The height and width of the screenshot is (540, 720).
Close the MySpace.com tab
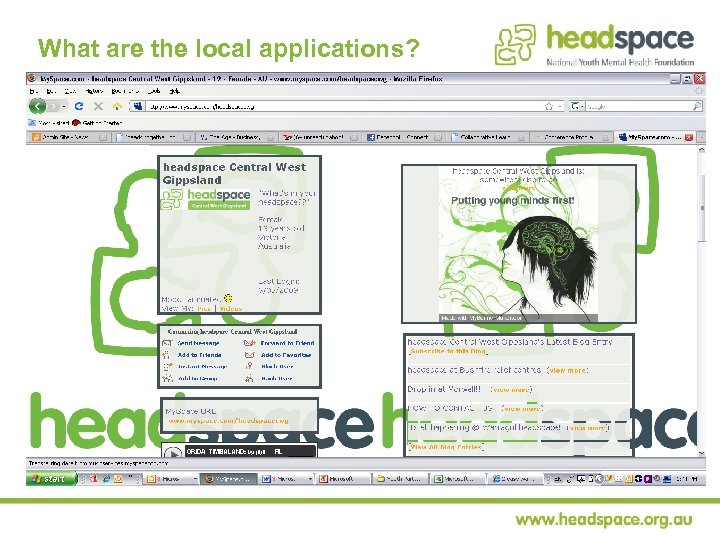pyautogui.click(x=689, y=137)
